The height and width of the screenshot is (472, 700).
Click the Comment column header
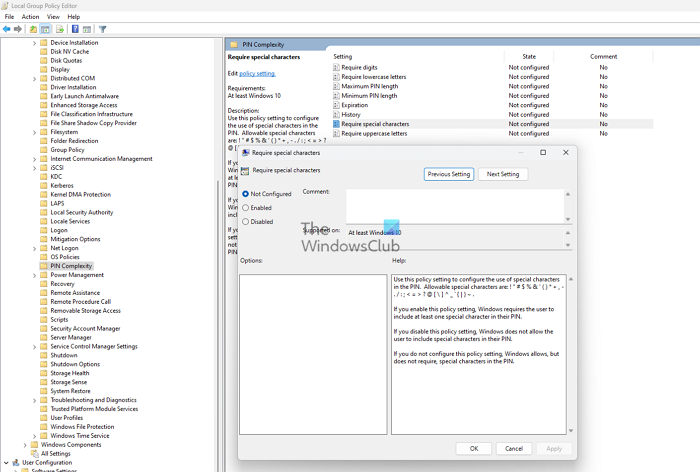pyautogui.click(x=604, y=56)
